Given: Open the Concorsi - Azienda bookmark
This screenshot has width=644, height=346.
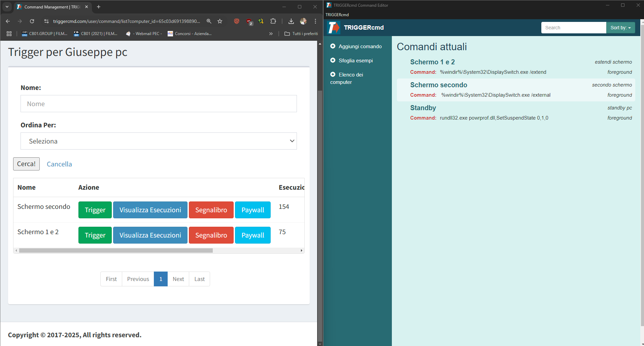Looking at the screenshot, I should click(x=190, y=34).
